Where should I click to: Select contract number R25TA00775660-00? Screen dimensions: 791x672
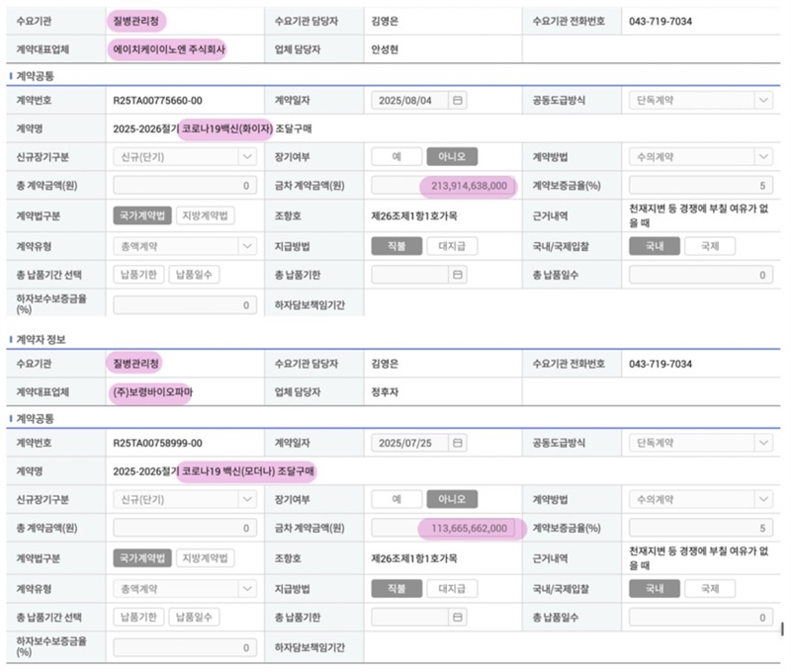(x=157, y=101)
